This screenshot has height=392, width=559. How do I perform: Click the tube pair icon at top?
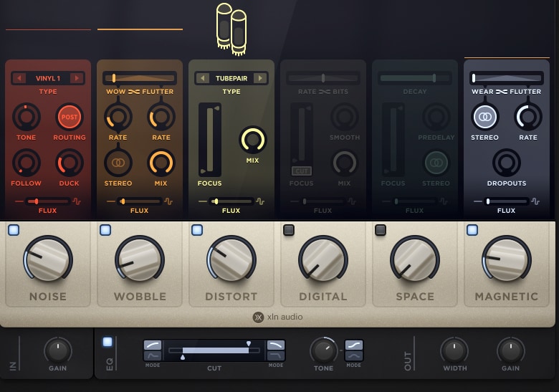231,29
